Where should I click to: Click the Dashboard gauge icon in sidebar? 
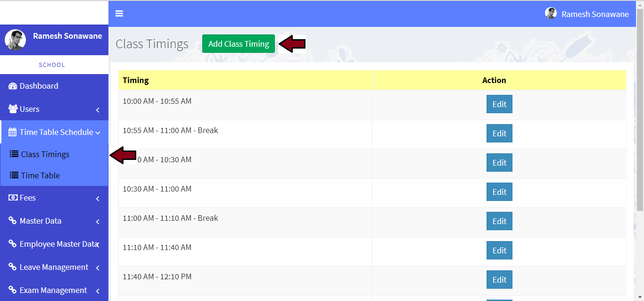point(13,86)
